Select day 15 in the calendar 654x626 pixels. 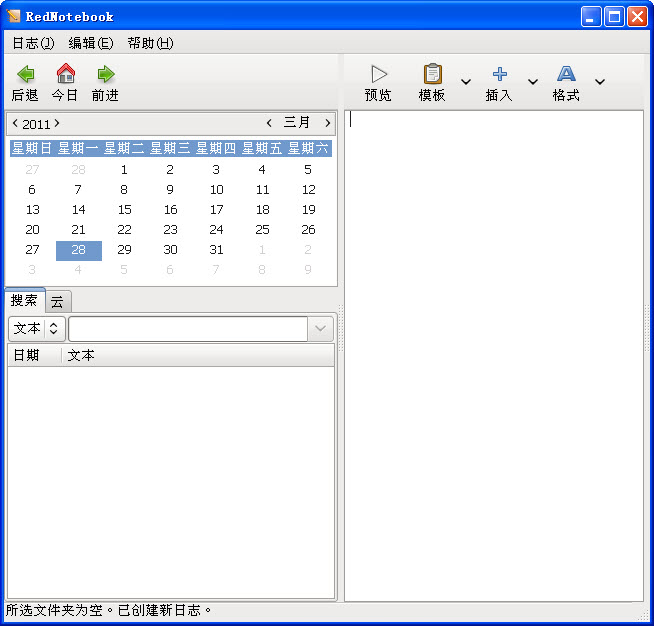point(124,210)
